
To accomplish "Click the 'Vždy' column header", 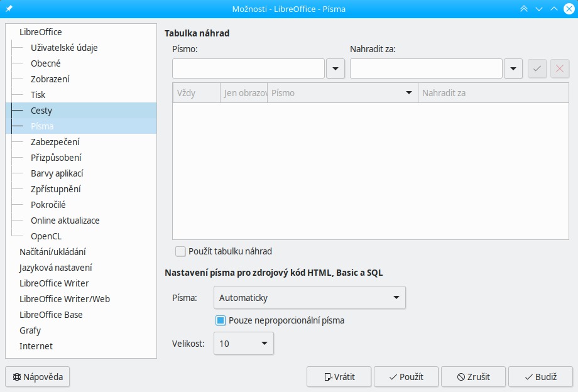I will click(197, 93).
